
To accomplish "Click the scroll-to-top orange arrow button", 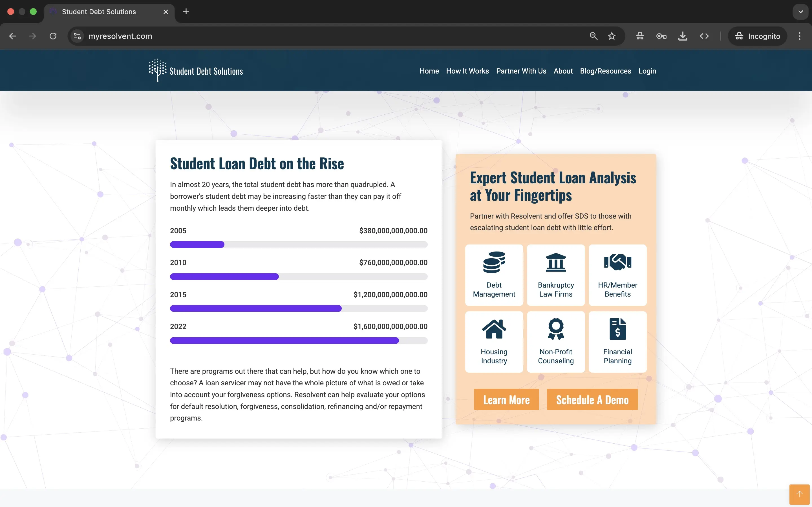I will click(799, 494).
